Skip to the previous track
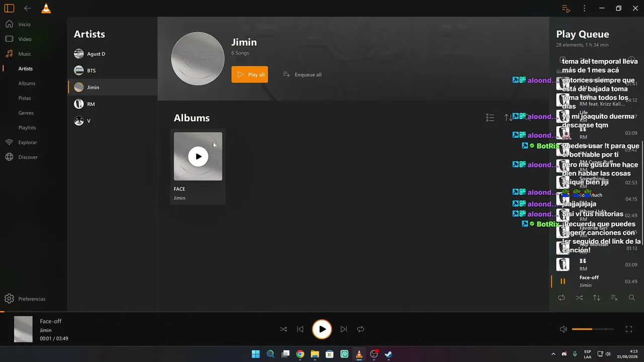 [300, 329]
